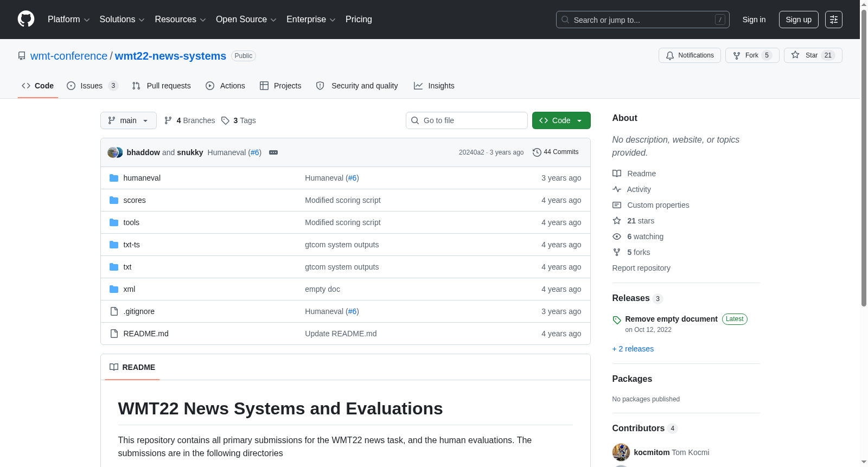Click the humaneval folder icon
The width and height of the screenshot is (868, 467).
pyautogui.click(x=114, y=178)
